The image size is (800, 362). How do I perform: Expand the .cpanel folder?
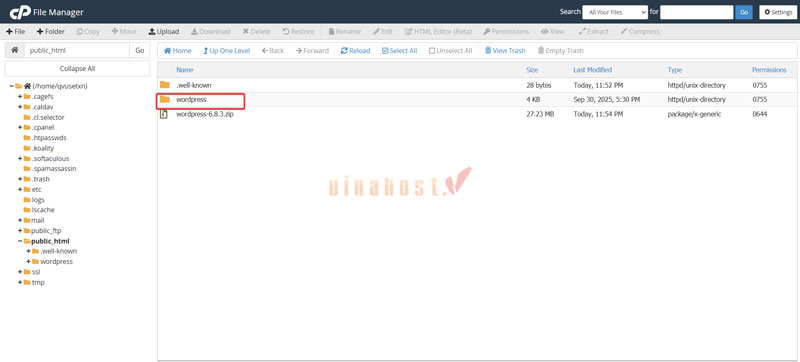pos(20,127)
